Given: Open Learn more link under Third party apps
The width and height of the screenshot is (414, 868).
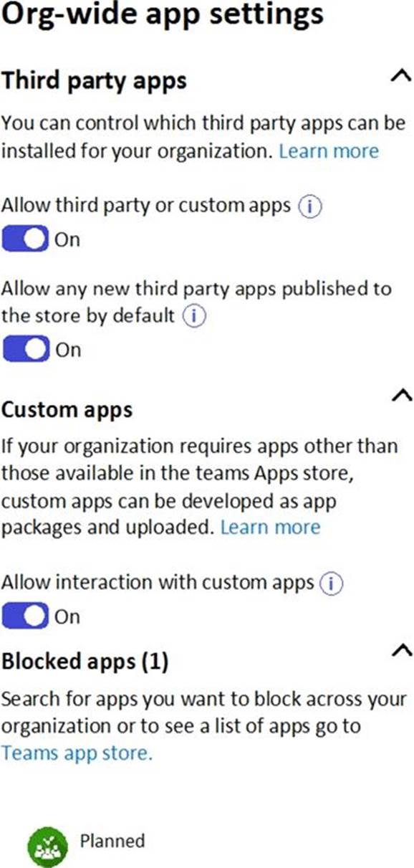Looking at the screenshot, I should point(329,151).
